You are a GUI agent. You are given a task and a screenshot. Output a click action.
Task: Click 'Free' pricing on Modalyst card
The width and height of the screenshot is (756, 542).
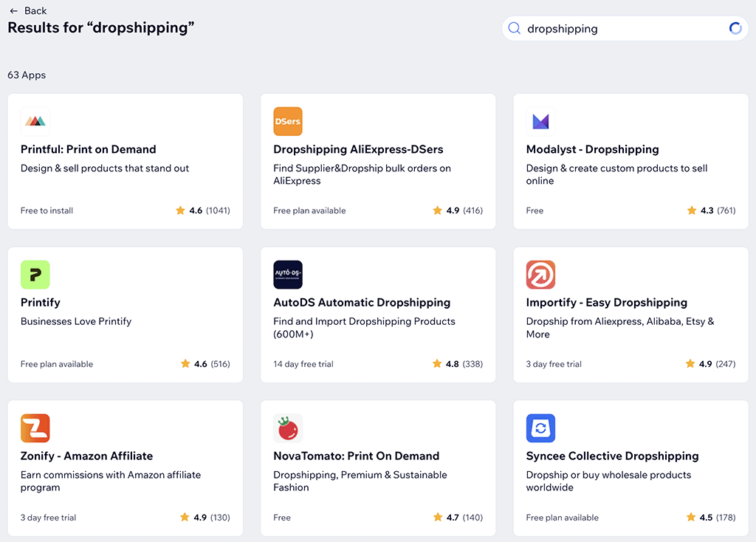pyautogui.click(x=535, y=210)
